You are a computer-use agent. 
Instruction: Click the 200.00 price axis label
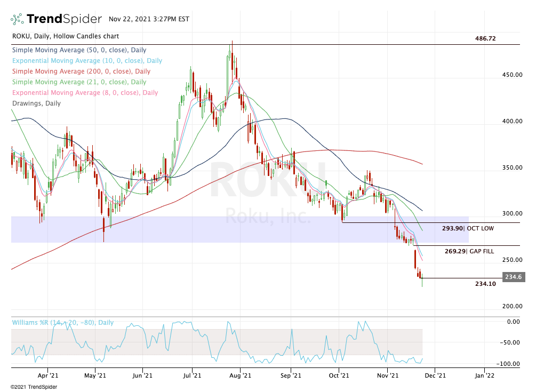(x=512, y=306)
